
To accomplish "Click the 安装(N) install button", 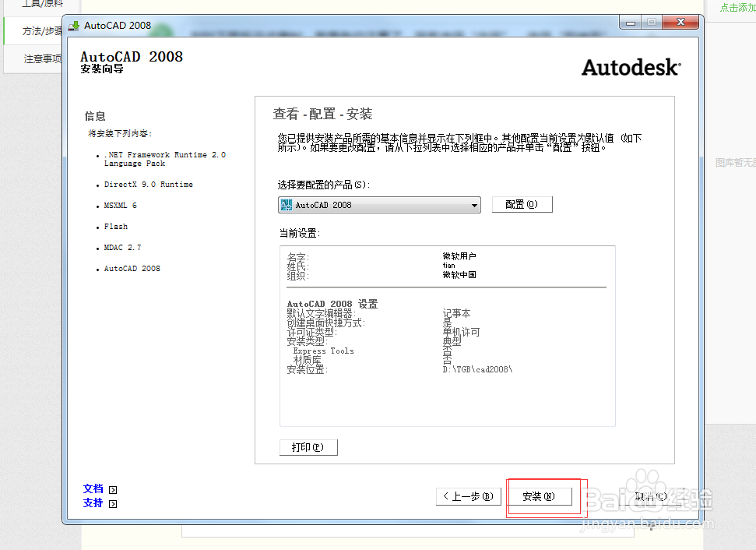I will pos(539,496).
